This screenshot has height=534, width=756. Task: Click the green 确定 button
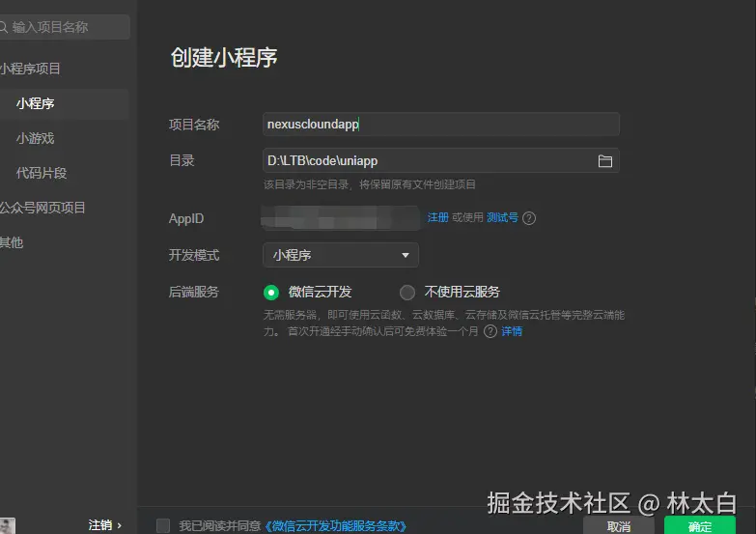click(700, 525)
